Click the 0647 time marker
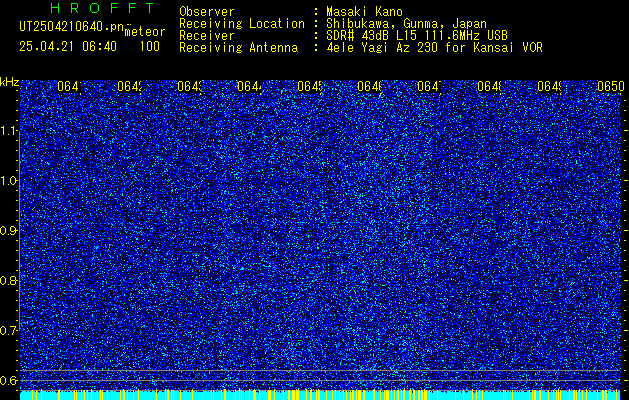Screen dimensions: 629x400 pos(430,87)
